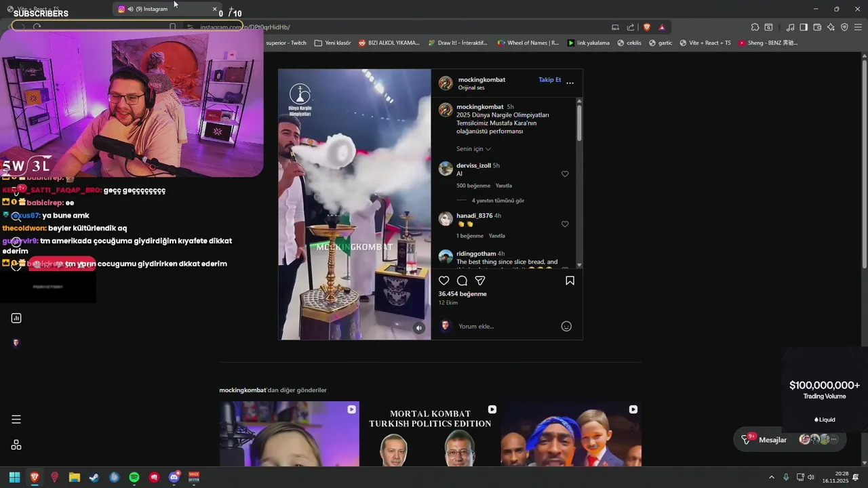Open Instagram hamburger menu in left sidebar
Screen dimensions: 868x488
point(16,420)
